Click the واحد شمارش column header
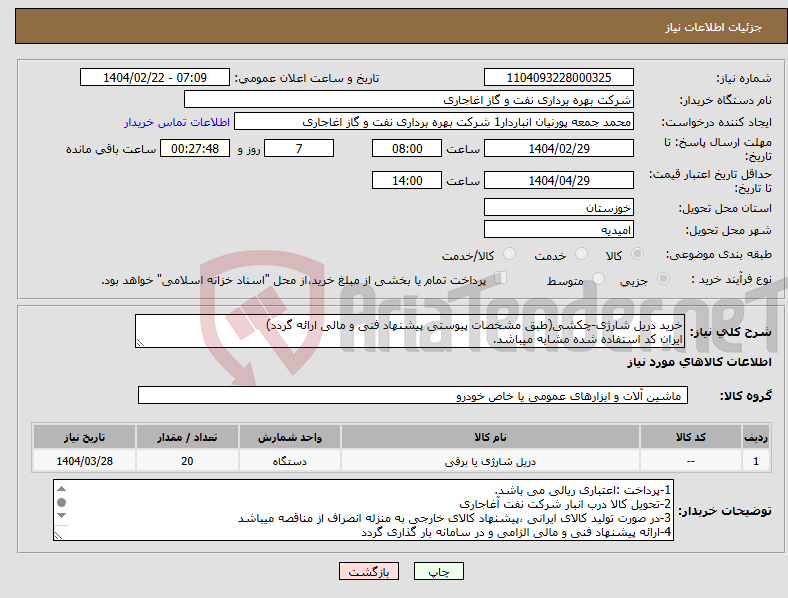This screenshot has width=788, height=598. coord(290,437)
